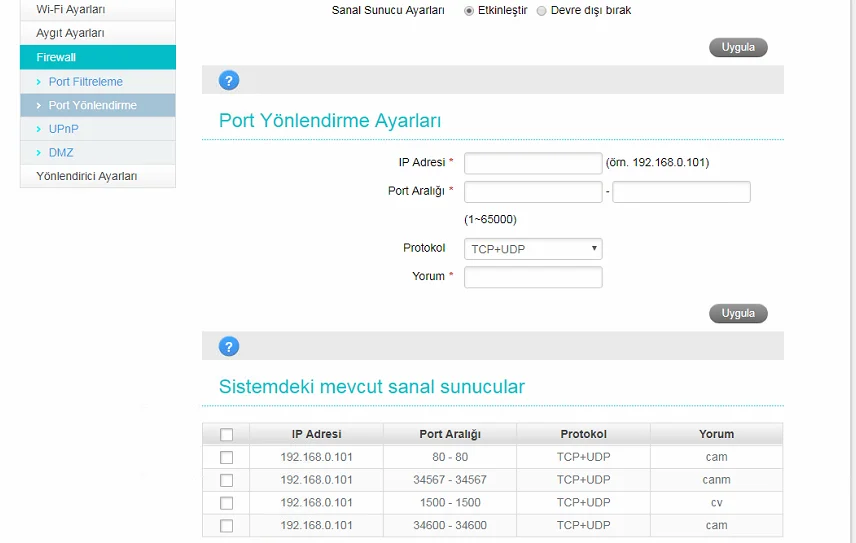Click Uygula button under Sanal Sunucu Ayarları
Image resolution: width=856 pixels, height=543 pixels.
pos(738,48)
